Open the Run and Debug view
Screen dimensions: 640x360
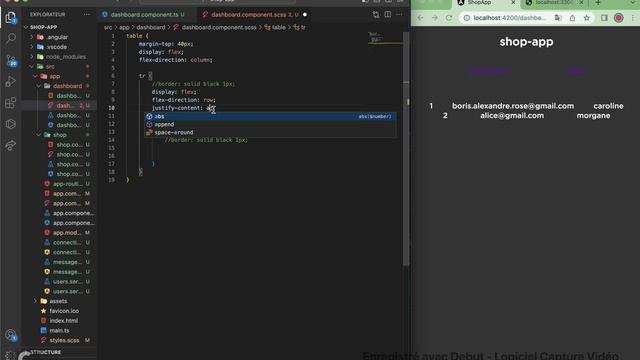coord(11,82)
